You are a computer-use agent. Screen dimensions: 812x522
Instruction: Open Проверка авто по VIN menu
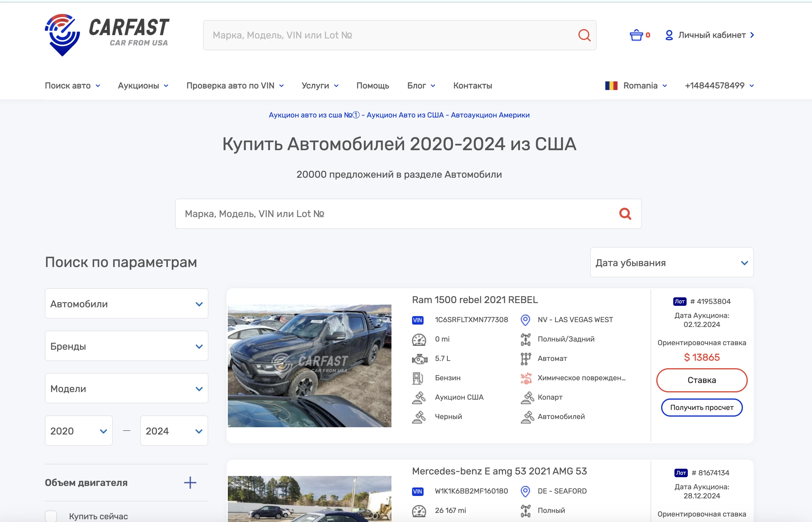coord(235,85)
